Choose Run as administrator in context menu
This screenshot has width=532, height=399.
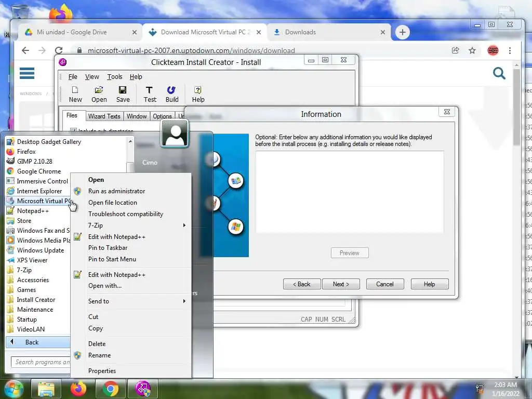(131, 191)
